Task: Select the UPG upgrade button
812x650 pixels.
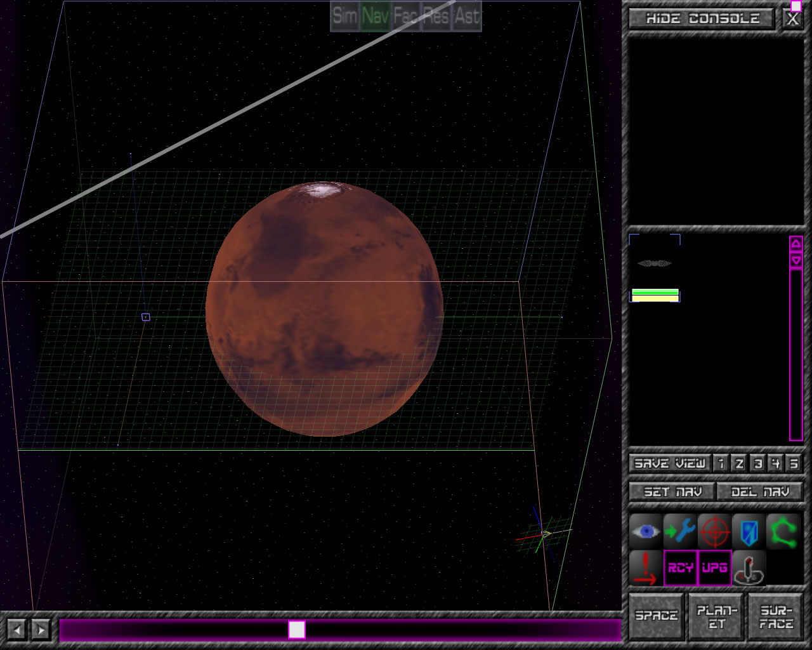Action: point(714,567)
